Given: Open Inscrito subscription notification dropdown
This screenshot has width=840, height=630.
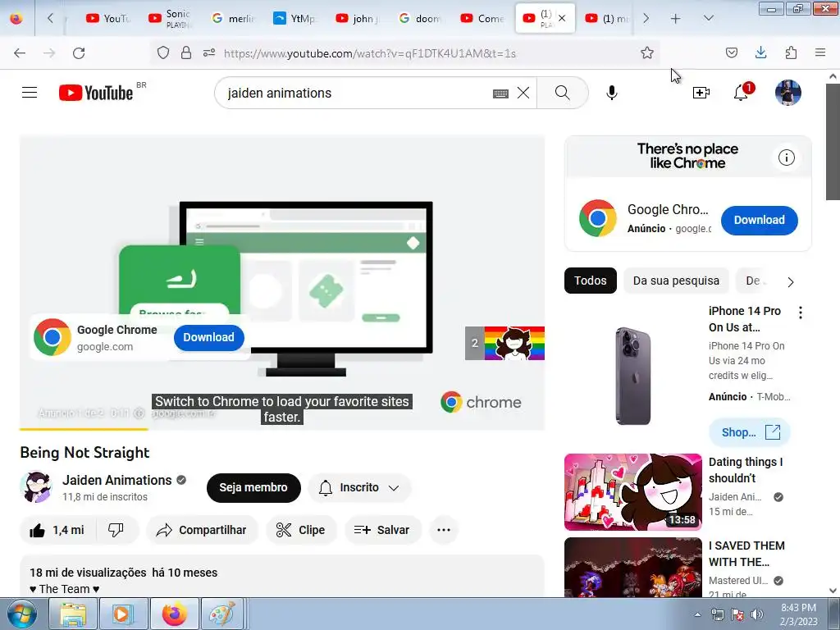Looking at the screenshot, I should click(359, 487).
